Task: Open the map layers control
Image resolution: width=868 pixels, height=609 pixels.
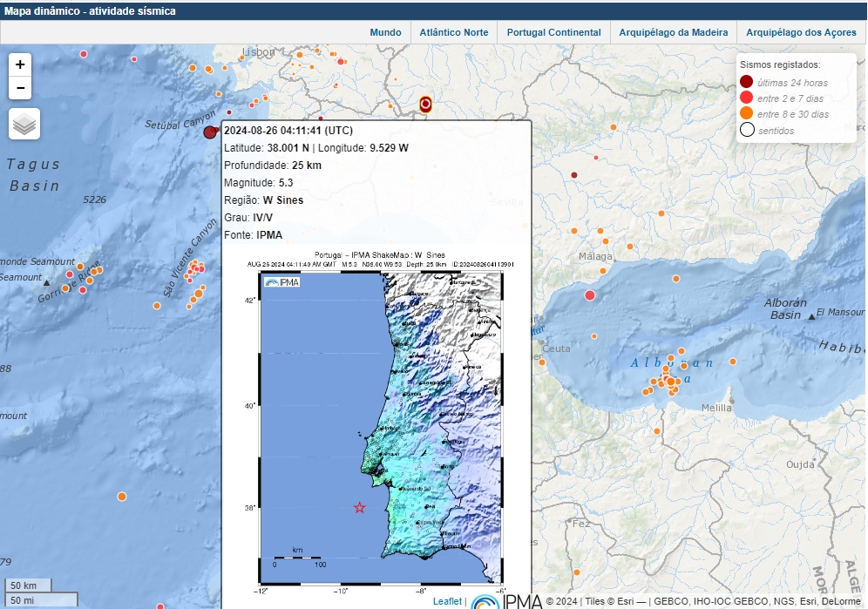Action: (x=24, y=125)
